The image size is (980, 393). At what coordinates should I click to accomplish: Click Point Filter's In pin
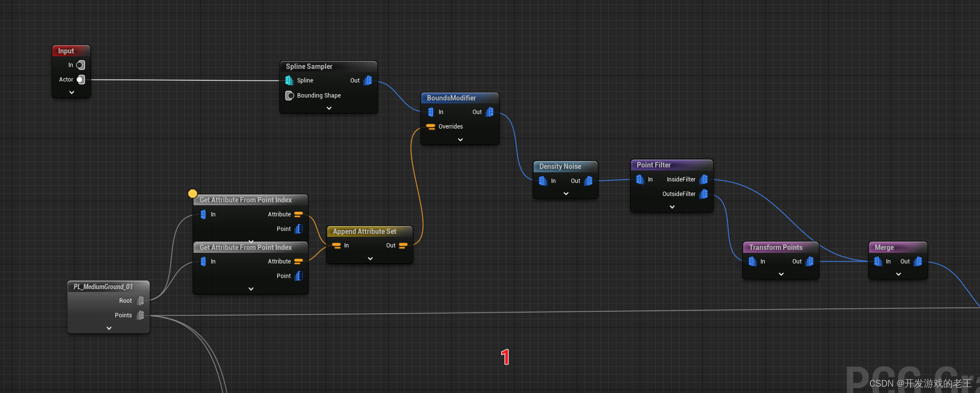pos(640,180)
